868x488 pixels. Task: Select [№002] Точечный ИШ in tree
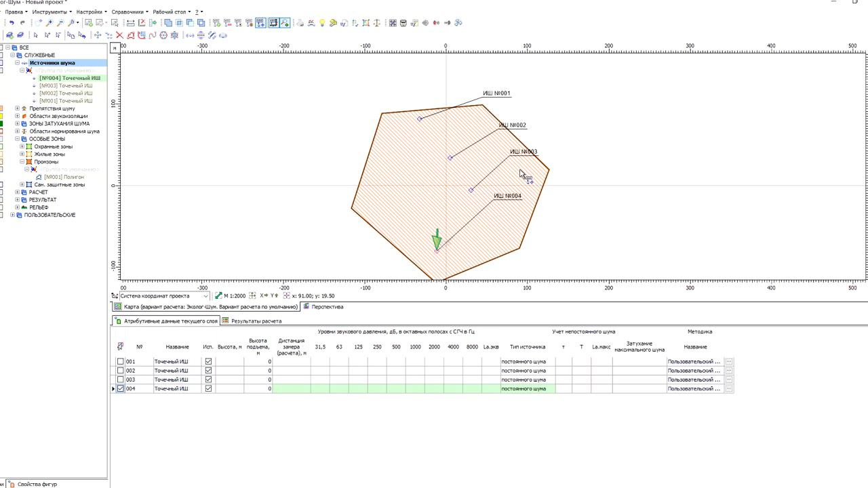(x=66, y=94)
